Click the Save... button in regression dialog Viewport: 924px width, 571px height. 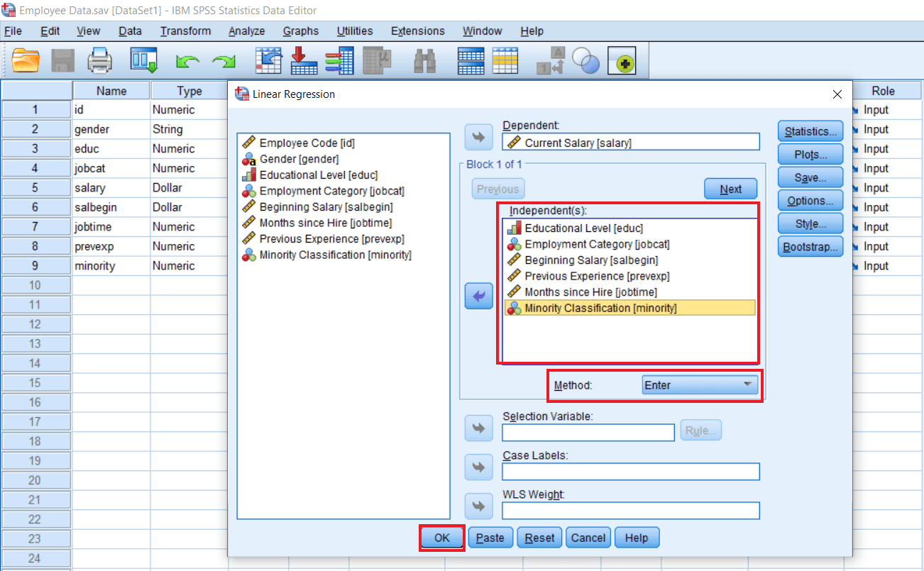(810, 177)
